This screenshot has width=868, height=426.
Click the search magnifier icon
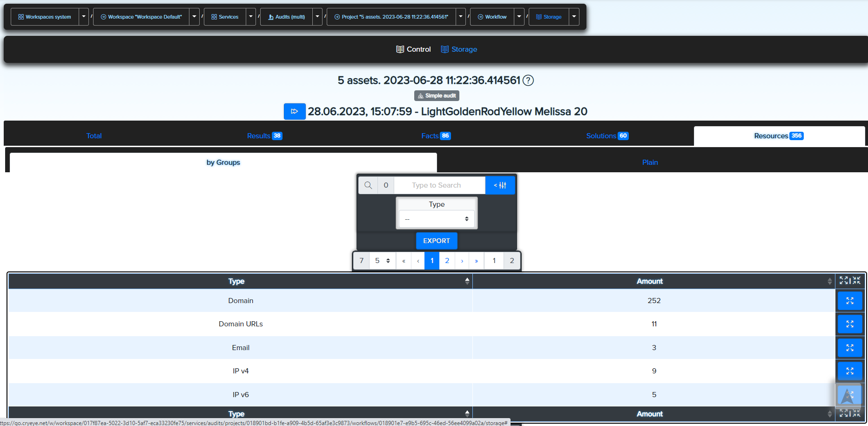(368, 185)
